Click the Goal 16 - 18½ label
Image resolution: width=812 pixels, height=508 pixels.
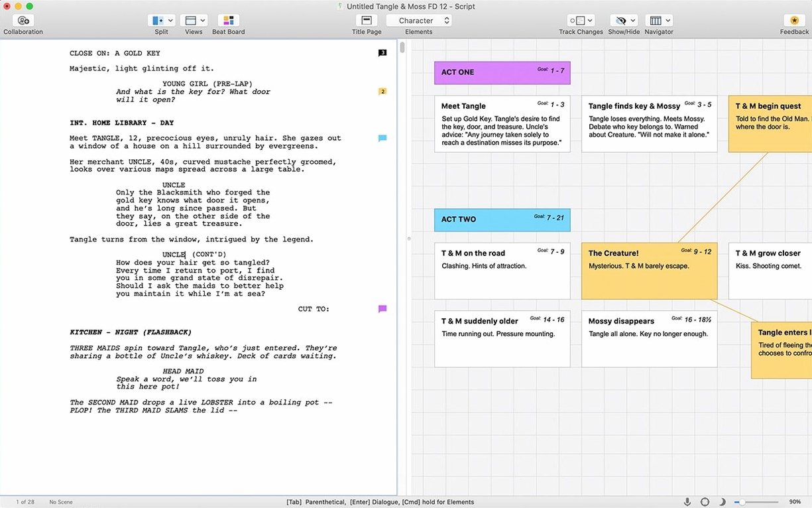pyautogui.click(x=691, y=319)
